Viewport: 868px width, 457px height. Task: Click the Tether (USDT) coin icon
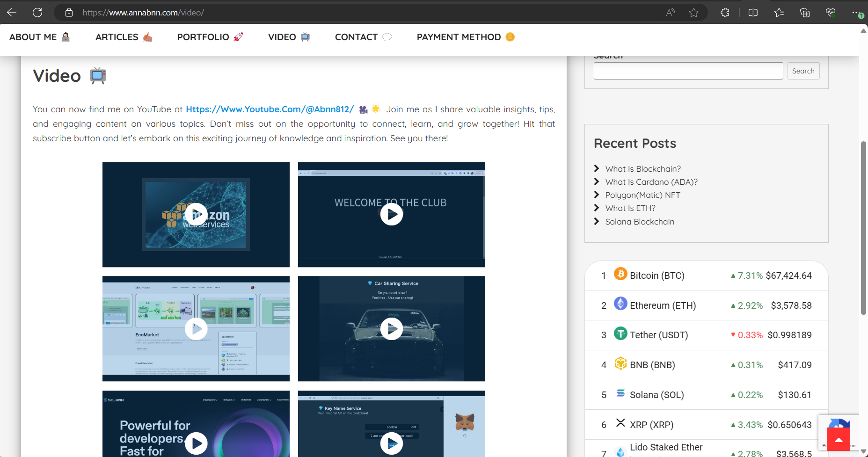(x=620, y=334)
